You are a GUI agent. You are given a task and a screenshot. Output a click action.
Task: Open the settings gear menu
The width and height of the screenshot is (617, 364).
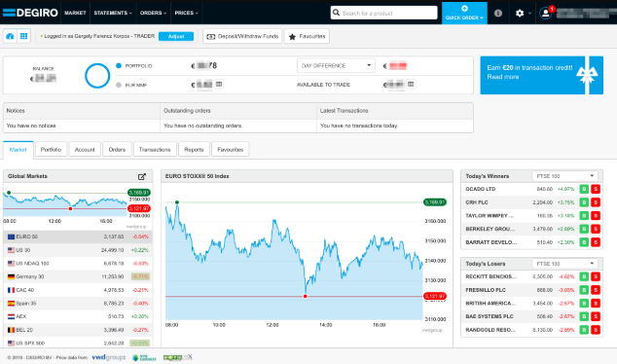[523, 14]
